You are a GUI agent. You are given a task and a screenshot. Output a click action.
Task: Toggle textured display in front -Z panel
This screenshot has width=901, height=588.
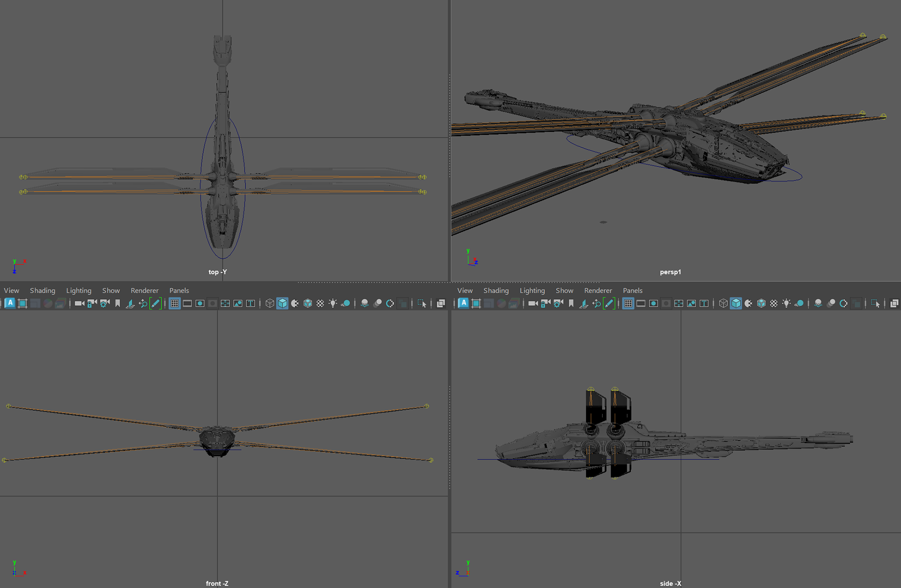coord(321,303)
